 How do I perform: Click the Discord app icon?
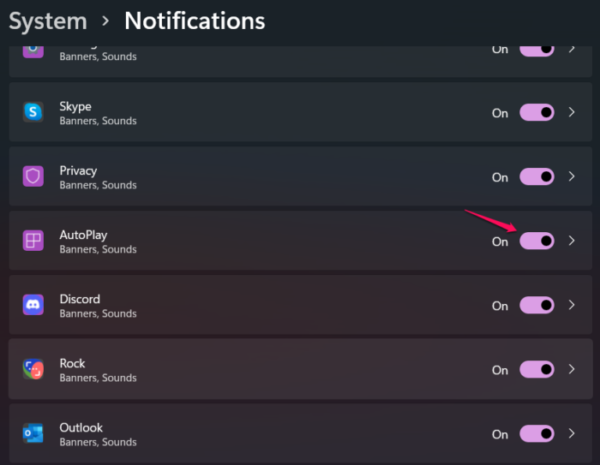click(x=34, y=305)
